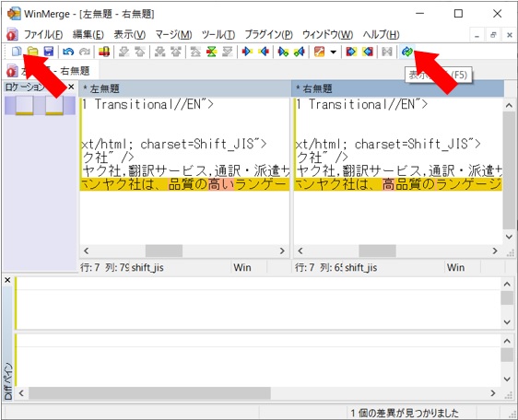
Task: Open the ファイル(F) menu
Action: point(43,34)
